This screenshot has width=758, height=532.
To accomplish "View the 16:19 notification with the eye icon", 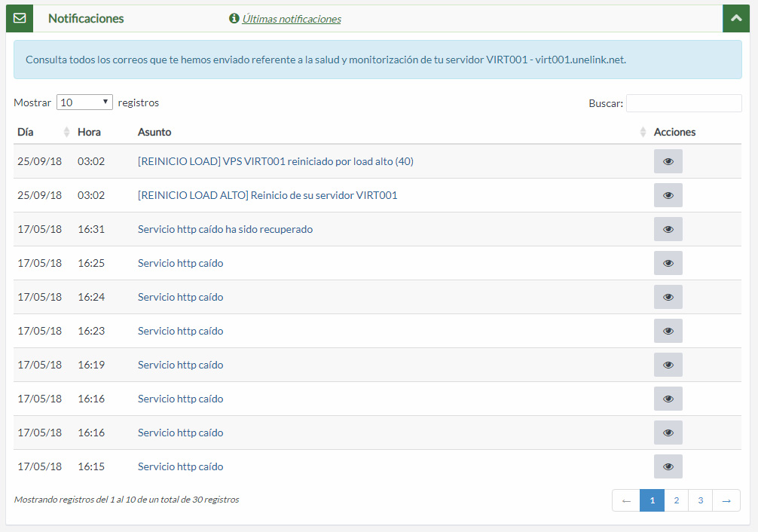I will 668,364.
